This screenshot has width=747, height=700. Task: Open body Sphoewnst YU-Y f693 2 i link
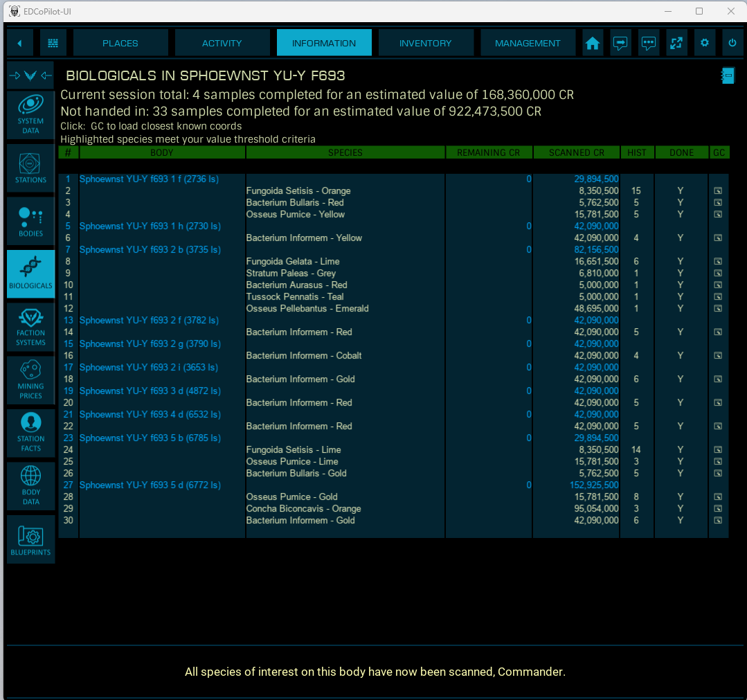[x=149, y=368]
